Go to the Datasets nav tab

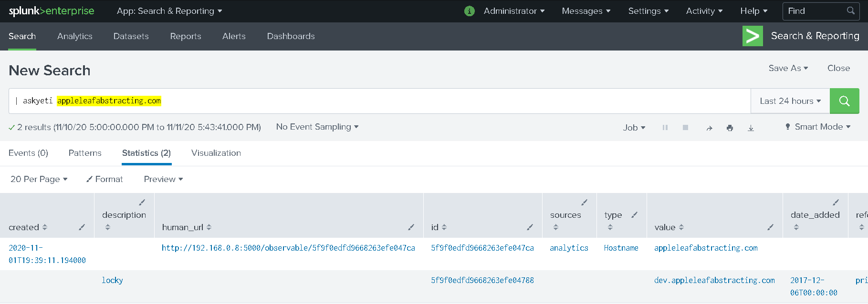pos(131,36)
